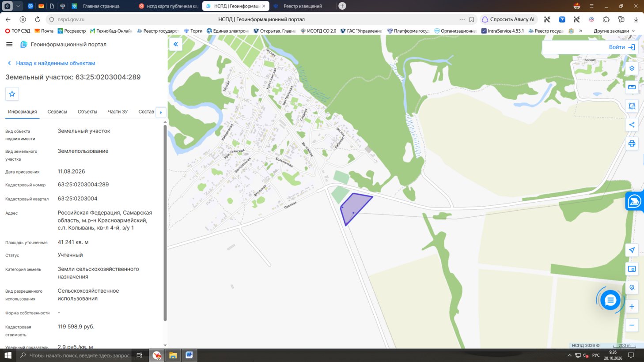Collapse the left info panel
The image size is (644, 362).
pyautogui.click(x=175, y=44)
